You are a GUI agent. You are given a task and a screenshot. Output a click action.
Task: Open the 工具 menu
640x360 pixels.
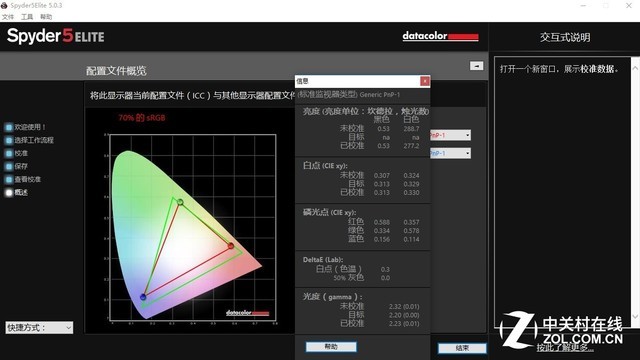tap(27, 17)
